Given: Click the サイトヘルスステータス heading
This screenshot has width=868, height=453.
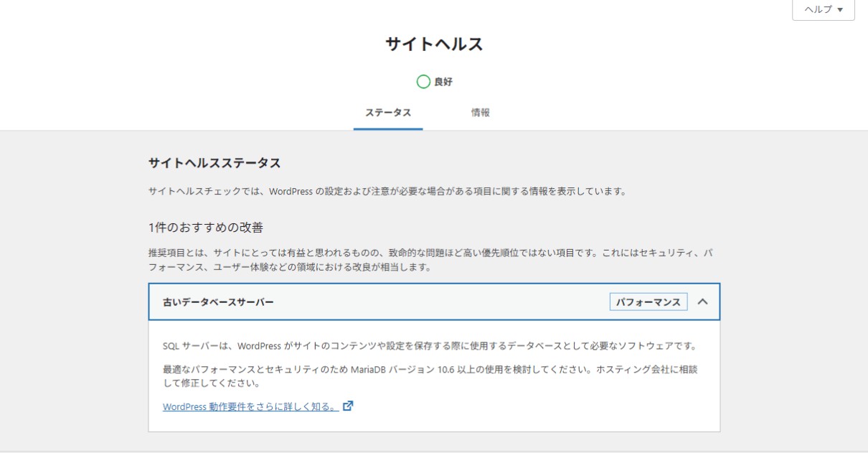Looking at the screenshot, I should pos(214,163).
